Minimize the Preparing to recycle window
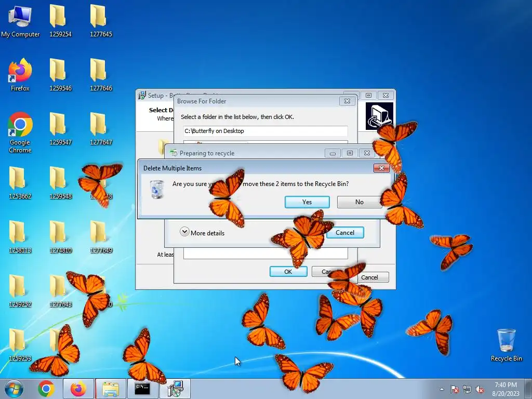The height and width of the screenshot is (399, 532). tap(333, 153)
